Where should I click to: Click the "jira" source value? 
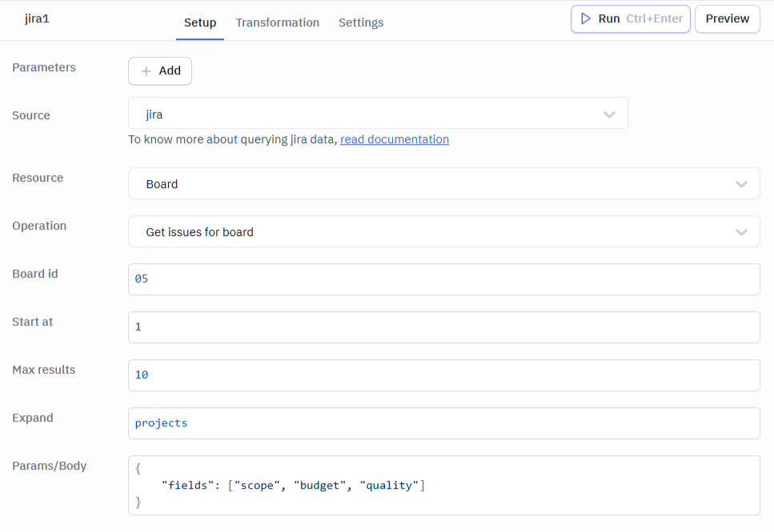[x=154, y=114]
